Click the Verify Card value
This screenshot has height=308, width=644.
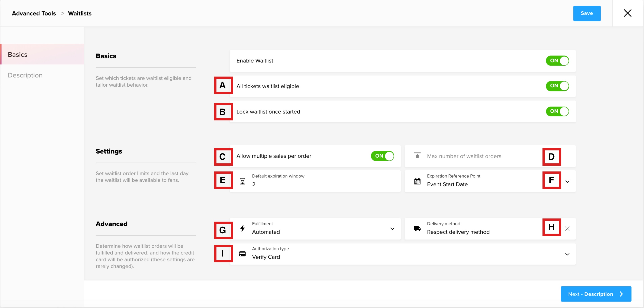pyautogui.click(x=266, y=257)
